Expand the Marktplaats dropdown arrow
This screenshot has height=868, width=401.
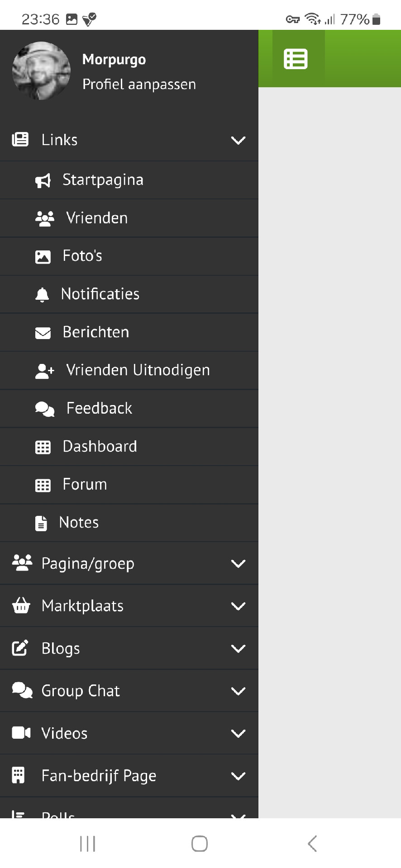tap(238, 606)
